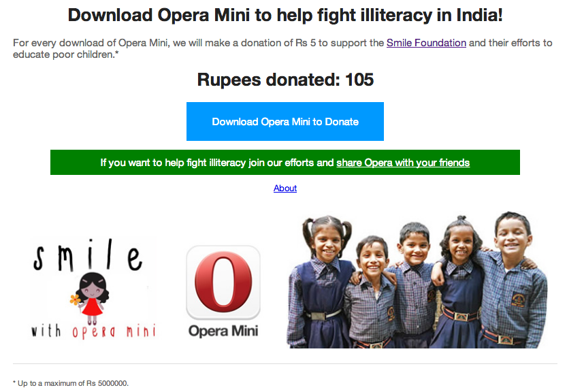The width and height of the screenshot is (567, 392).
Task: Click the 'with opera mini' handwritten caption
Action: [x=94, y=331]
